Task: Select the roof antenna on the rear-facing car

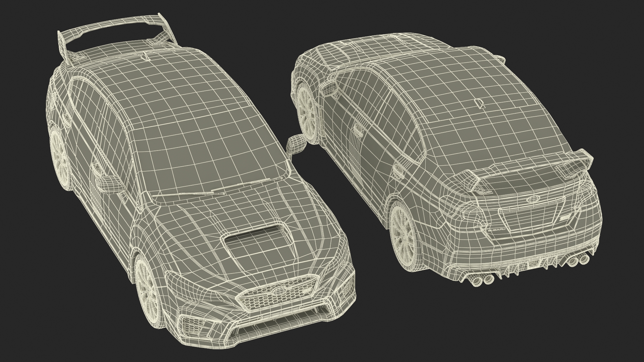Action: 480,104
